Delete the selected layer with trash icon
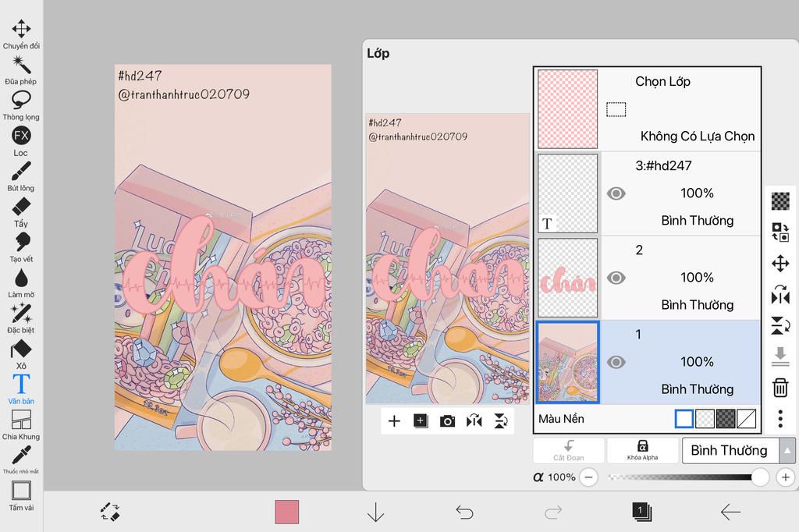The image size is (799, 532). (x=780, y=387)
